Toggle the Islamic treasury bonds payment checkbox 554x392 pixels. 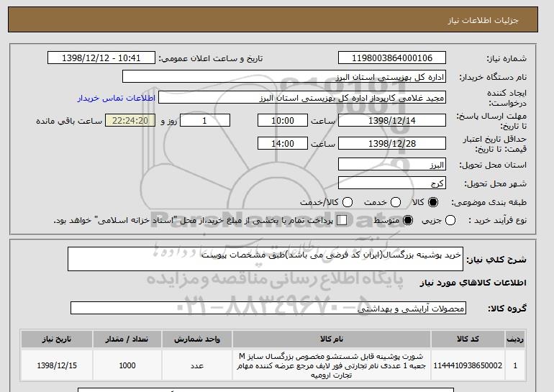(342, 220)
